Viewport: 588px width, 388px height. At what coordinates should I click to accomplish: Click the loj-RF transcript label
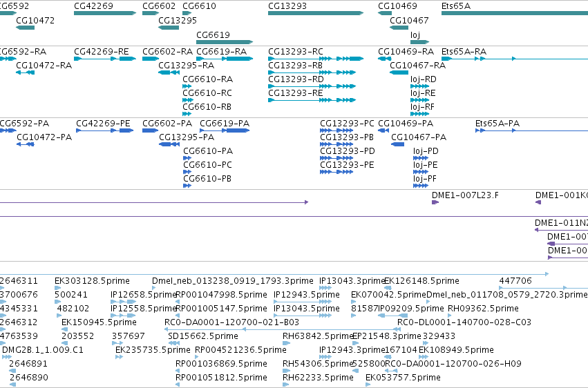[x=422, y=107]
